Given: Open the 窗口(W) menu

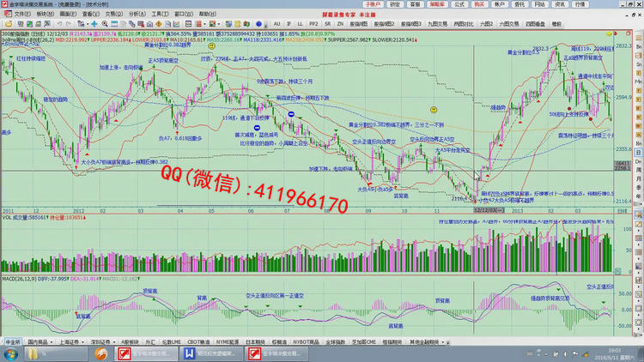Looking at the screenshot, I should tap(184, 14).
